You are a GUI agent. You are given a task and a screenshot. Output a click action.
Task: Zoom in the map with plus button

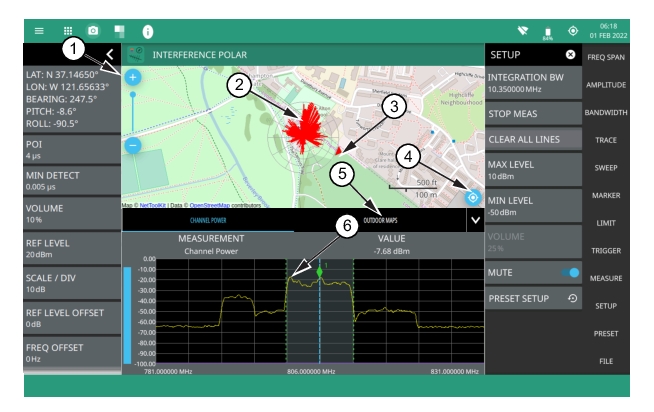[x=134, y=77]
